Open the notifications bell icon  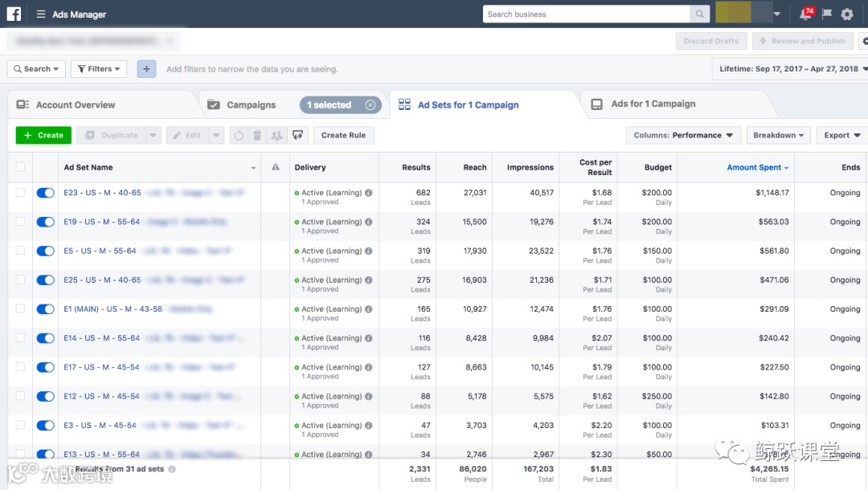pyautogui.click(x=805, y=14)
